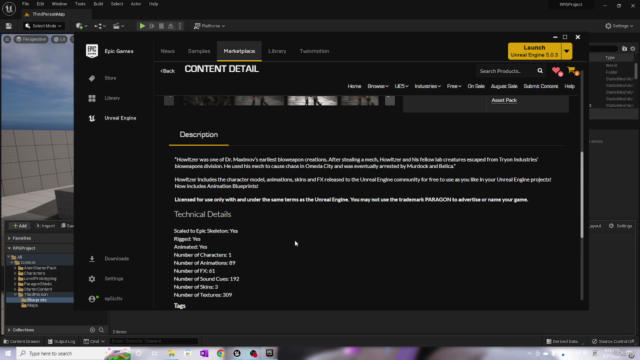Switch to the Marketplace tab
Image resolution: width=640 pixels, height=360 pixels.
[239, 51]
